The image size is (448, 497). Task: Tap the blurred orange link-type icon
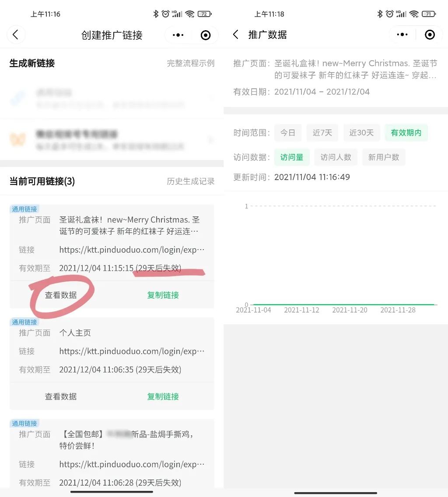pyautogui.click(x=18, y=139)
